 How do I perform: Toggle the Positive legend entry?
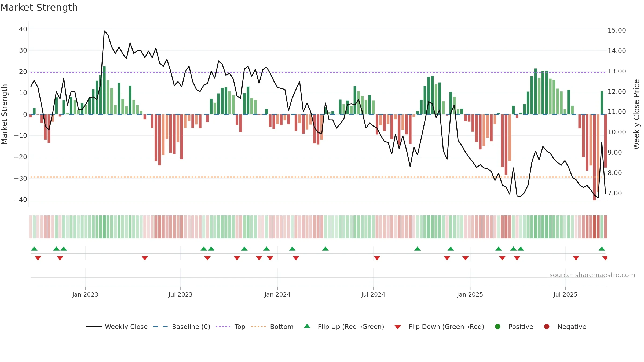(514, 327)
